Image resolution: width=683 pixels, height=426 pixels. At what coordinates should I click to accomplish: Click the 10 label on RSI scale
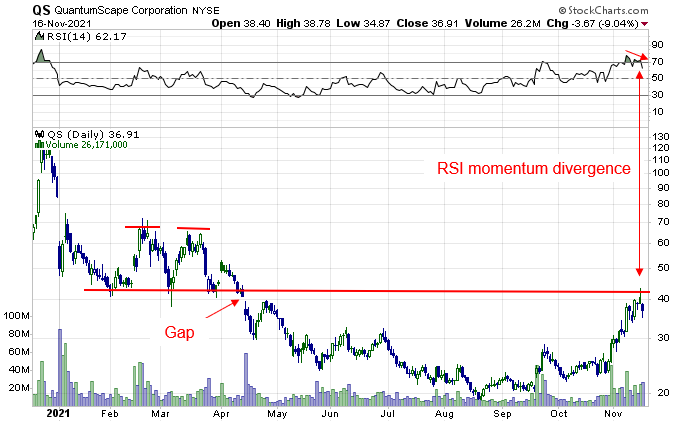[x=657, y=112]
